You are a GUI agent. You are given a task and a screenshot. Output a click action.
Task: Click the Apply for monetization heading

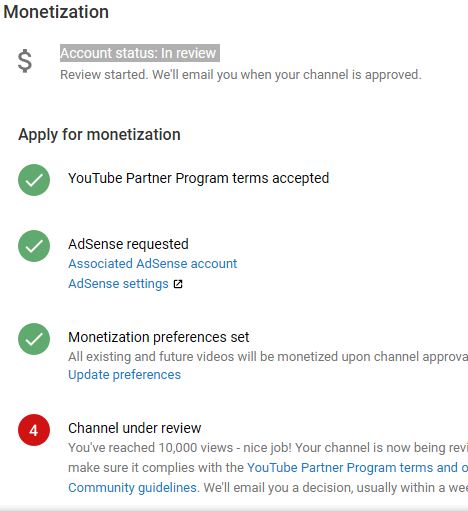[99, 135]
